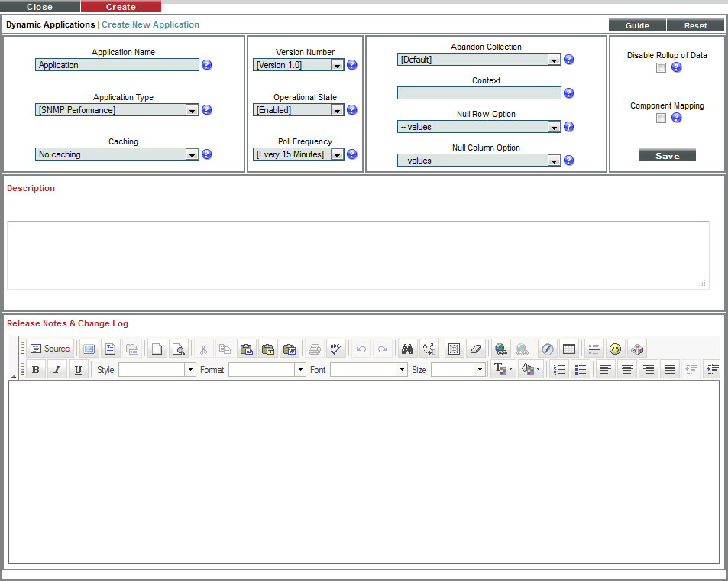Click the spell check icon

tap(335, 349)
